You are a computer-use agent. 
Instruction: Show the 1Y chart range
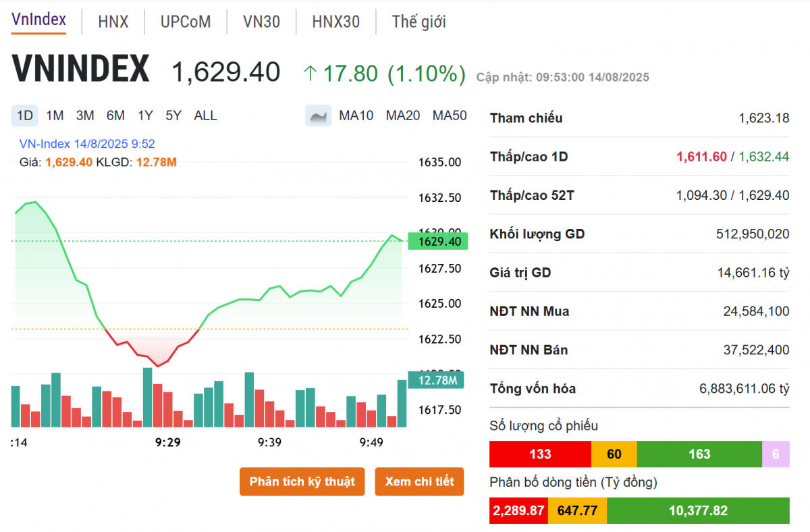[x=145, y=115]
